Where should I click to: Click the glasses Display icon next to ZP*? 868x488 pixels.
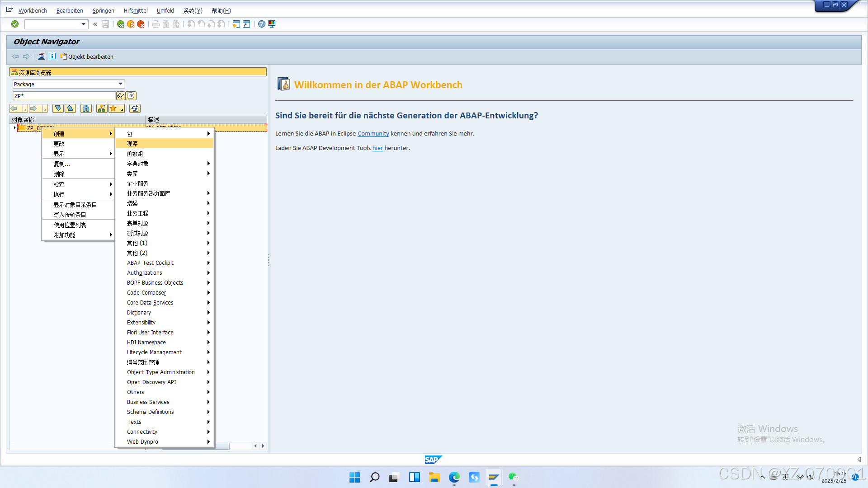pos(121,96)
